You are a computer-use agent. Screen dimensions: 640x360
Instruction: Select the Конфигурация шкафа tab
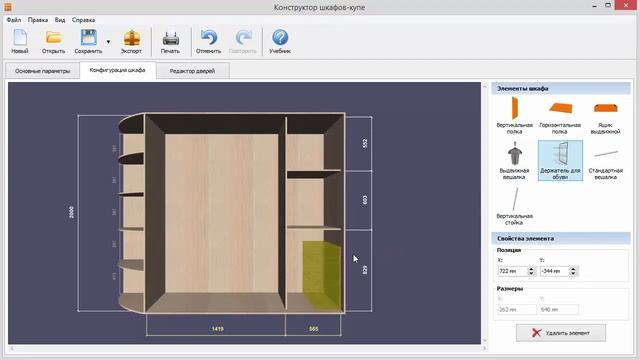pyautogui.click(x=118, y=70)
